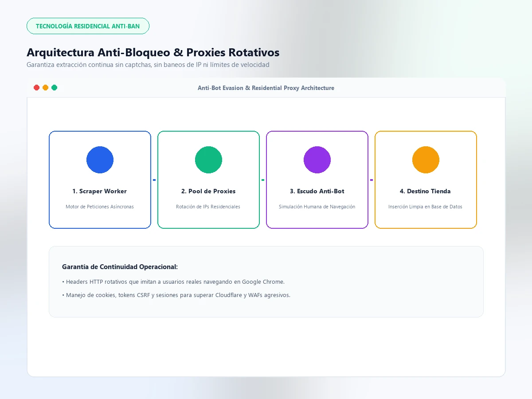Click the purple Escudo Anti-Bot circle icon

pyautogui.click(x=317, y=160)
